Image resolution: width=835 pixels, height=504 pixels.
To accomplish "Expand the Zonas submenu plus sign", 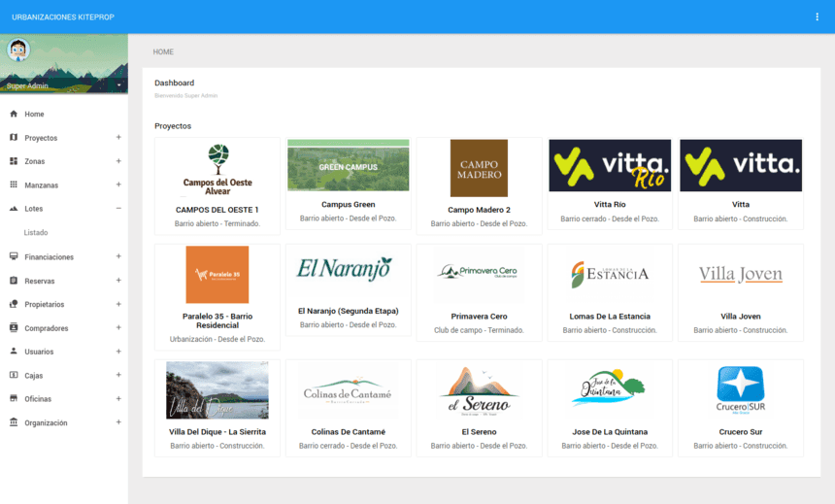I will click(118, 161).
